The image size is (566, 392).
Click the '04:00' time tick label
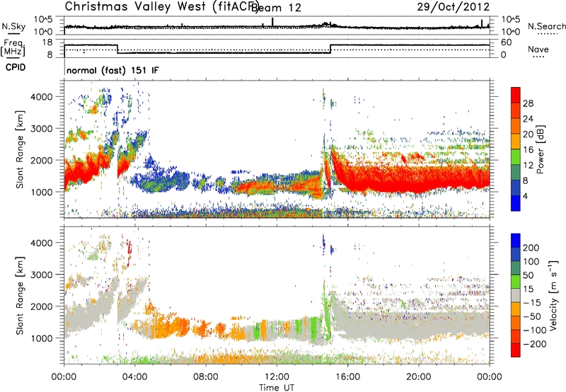[x=135, y=377]
